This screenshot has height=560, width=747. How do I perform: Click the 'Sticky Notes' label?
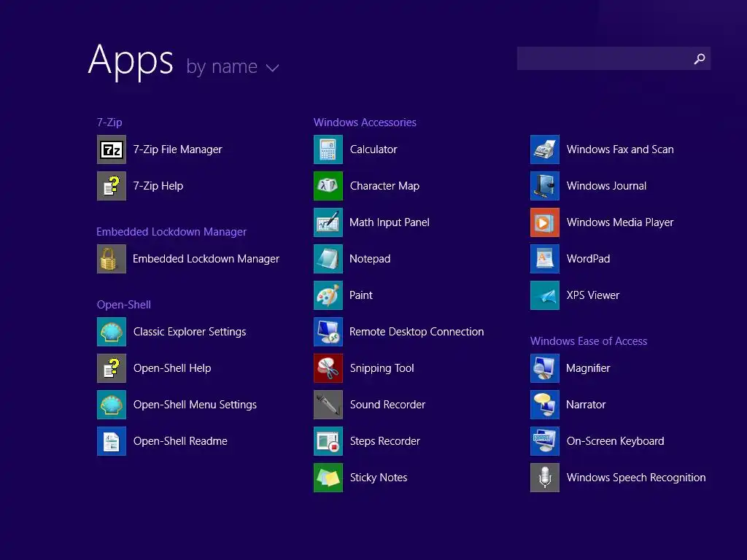pos(379,478)
